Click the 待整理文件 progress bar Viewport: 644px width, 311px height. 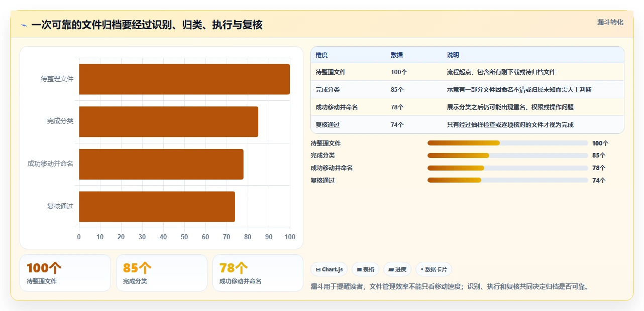507,143
